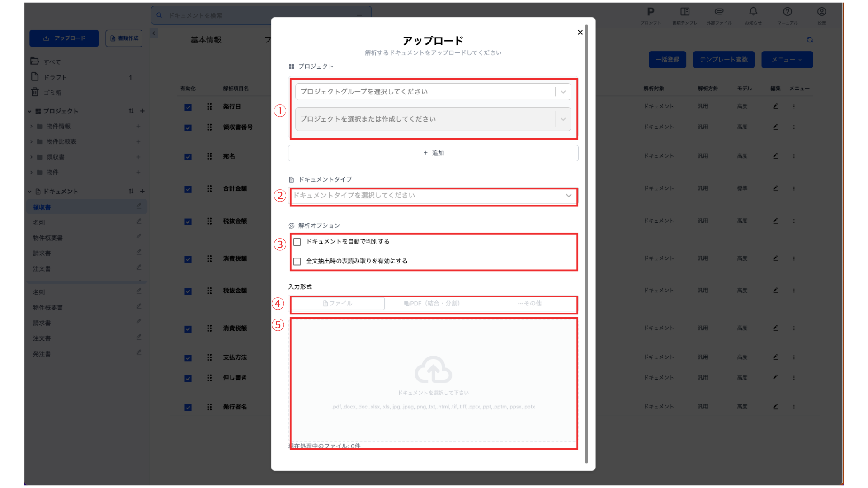
Task: Open the project group selection dropdown
Action: point(433,92)
